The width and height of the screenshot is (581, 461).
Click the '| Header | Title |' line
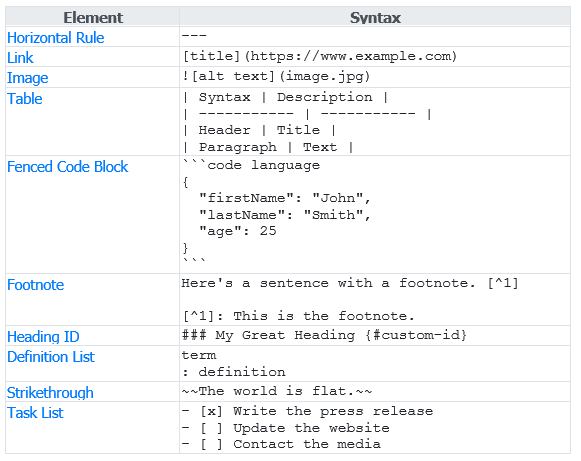coord(259,130)
